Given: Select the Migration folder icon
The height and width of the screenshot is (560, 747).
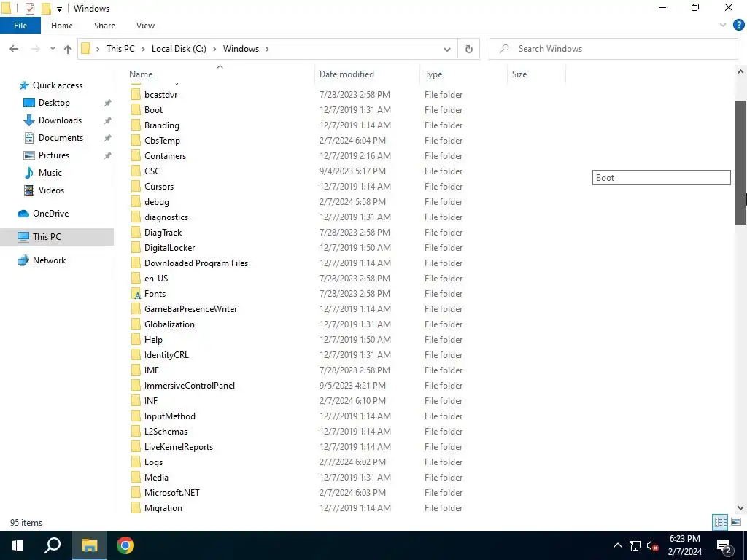Looking at the screenshot, I should pyautogui.click(x=136, y=508).
